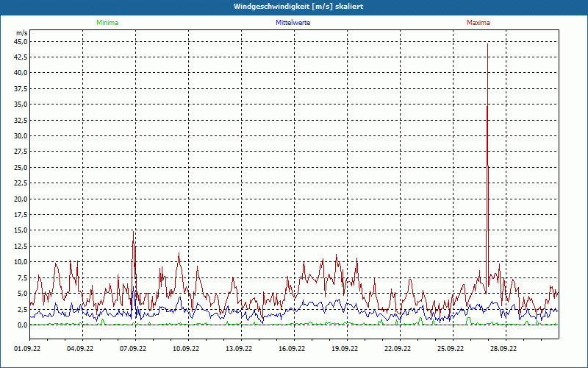Click the 2,5 y-axis value
This screenshot has width=588, height=368.
point(23,309)
